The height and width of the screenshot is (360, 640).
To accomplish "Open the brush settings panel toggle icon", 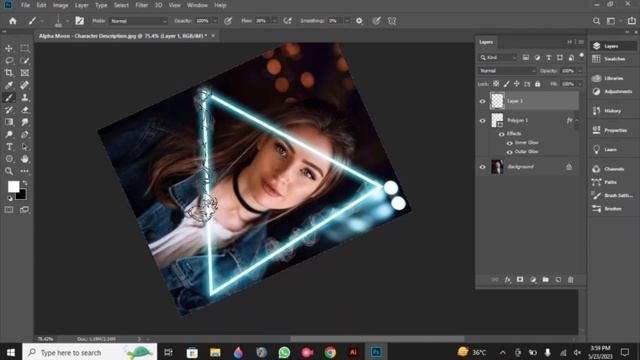I will (80, 21).
